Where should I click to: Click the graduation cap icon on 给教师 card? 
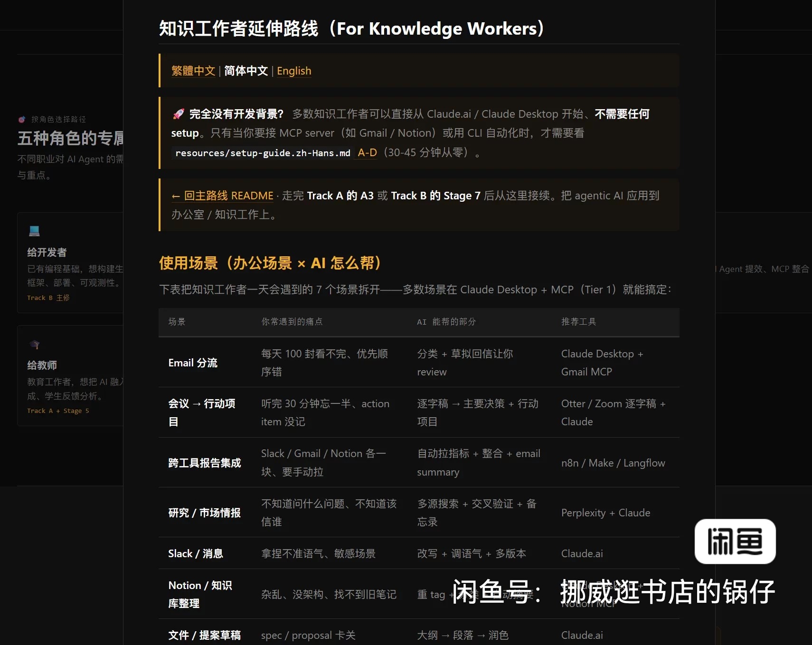pos(34,344)
